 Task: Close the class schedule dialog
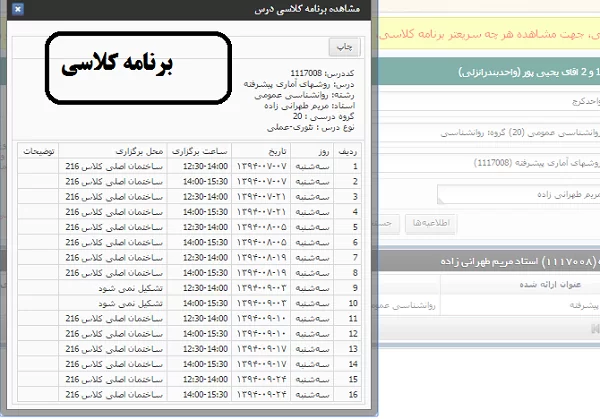tap(18, 9)
